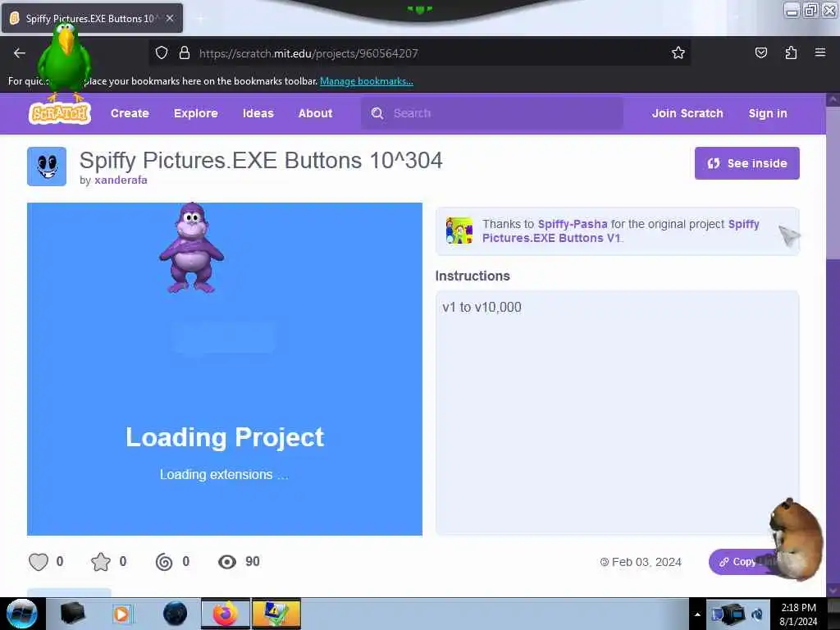Minimize the browser window
840x630 pixels.
coord(792,10)
